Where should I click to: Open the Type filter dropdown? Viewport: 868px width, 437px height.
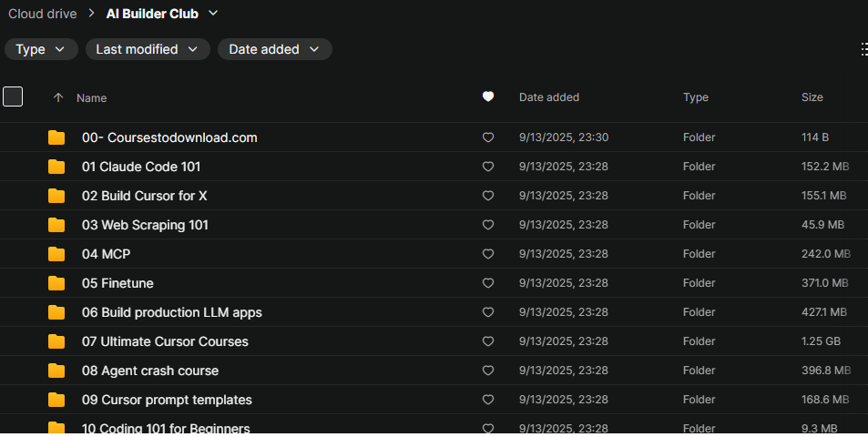(41, 49)
